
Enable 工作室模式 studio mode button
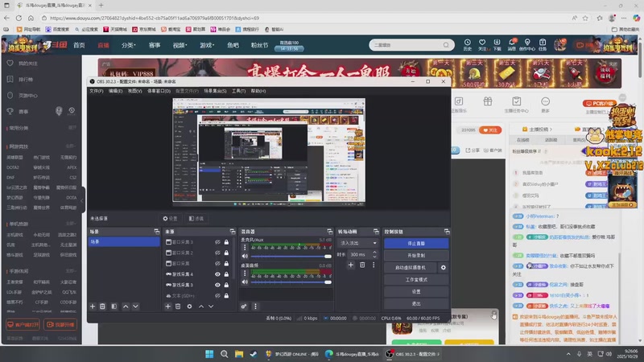click(416, 279)
